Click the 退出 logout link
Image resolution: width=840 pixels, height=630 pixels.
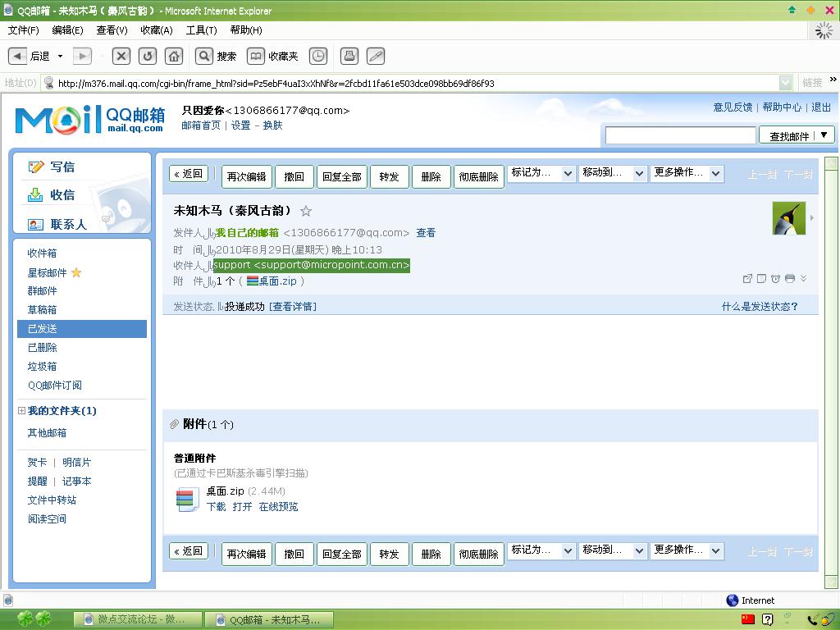click(820, 107)
